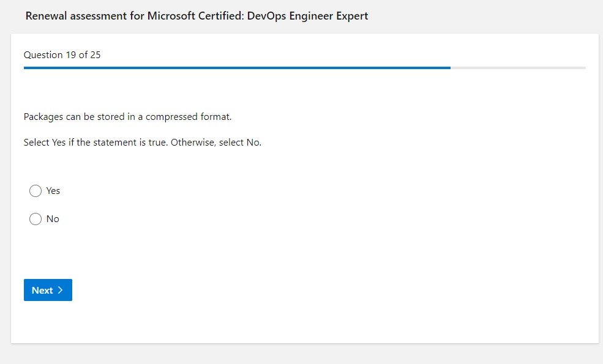Click the 'Question 19 of 25' text
603x364 pixels.
[x=62, y=55]
